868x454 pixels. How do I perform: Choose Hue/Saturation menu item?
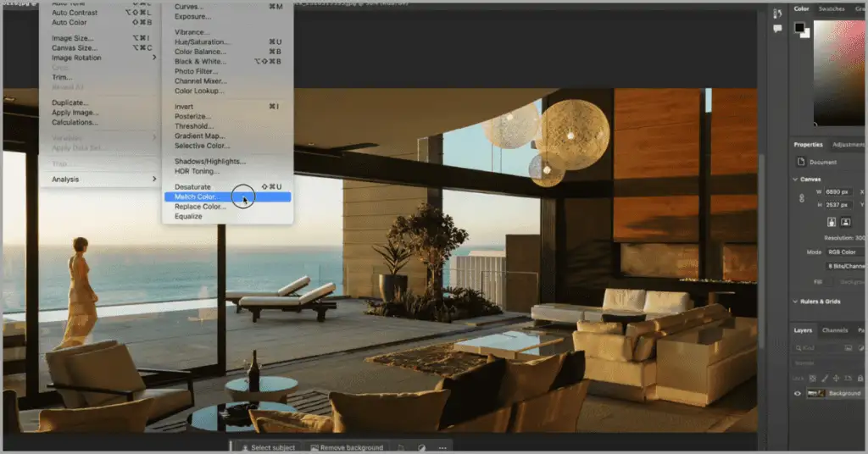[x=227, y=42]
